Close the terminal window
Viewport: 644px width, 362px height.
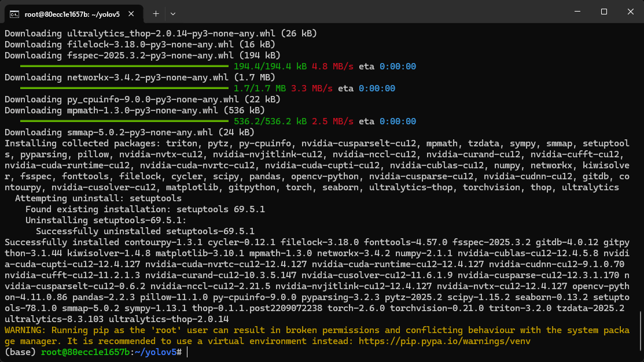(631, 12)
